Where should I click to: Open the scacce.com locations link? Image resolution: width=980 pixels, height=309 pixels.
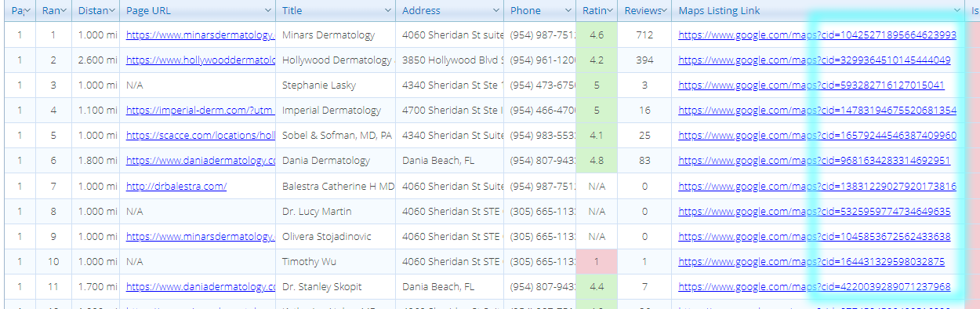click(201, 136)
